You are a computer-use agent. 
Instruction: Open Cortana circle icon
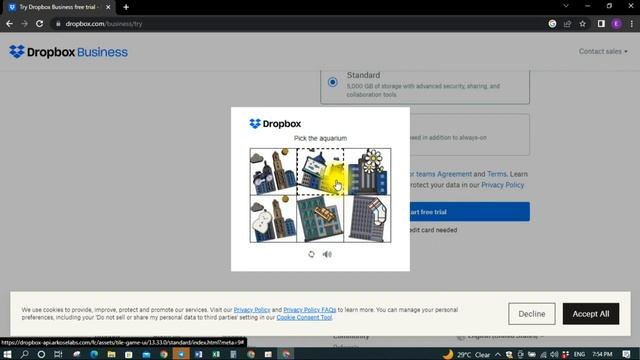41,354
